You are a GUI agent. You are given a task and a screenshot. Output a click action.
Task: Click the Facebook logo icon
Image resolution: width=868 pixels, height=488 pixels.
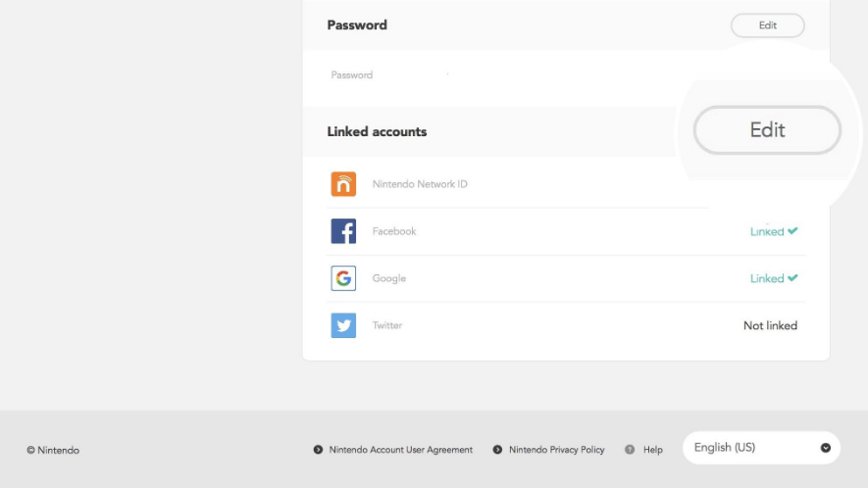point(343,231)
